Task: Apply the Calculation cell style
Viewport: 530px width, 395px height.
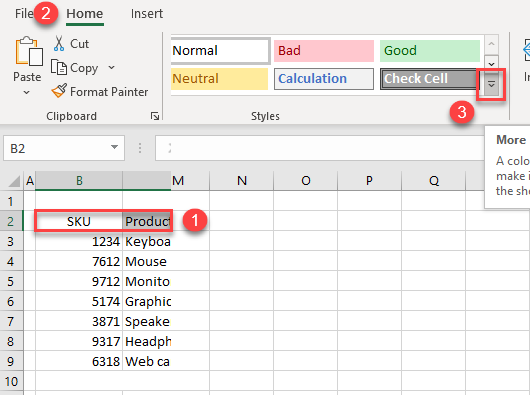Action: coord(324,79)
